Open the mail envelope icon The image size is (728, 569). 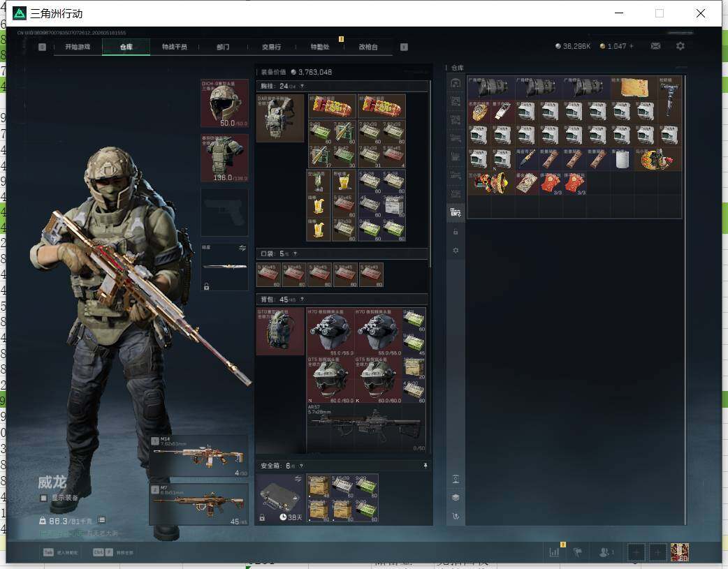coord(655,46)
